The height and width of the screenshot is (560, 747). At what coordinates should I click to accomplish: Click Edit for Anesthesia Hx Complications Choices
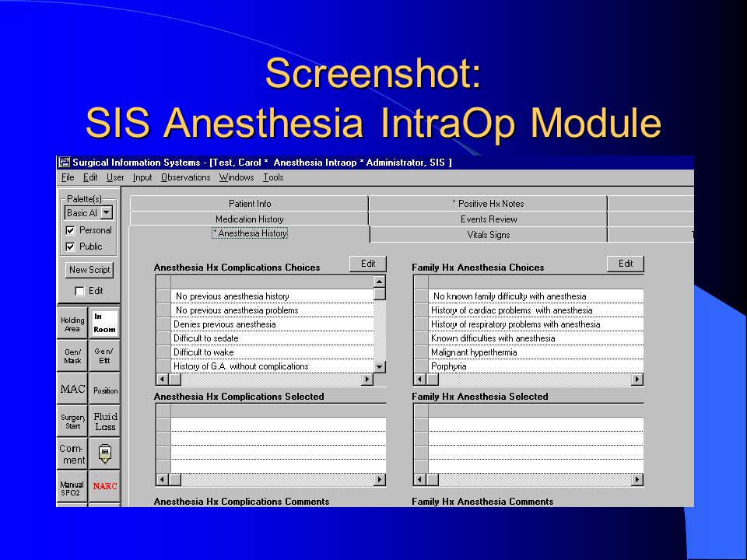[x=368, y=264]
